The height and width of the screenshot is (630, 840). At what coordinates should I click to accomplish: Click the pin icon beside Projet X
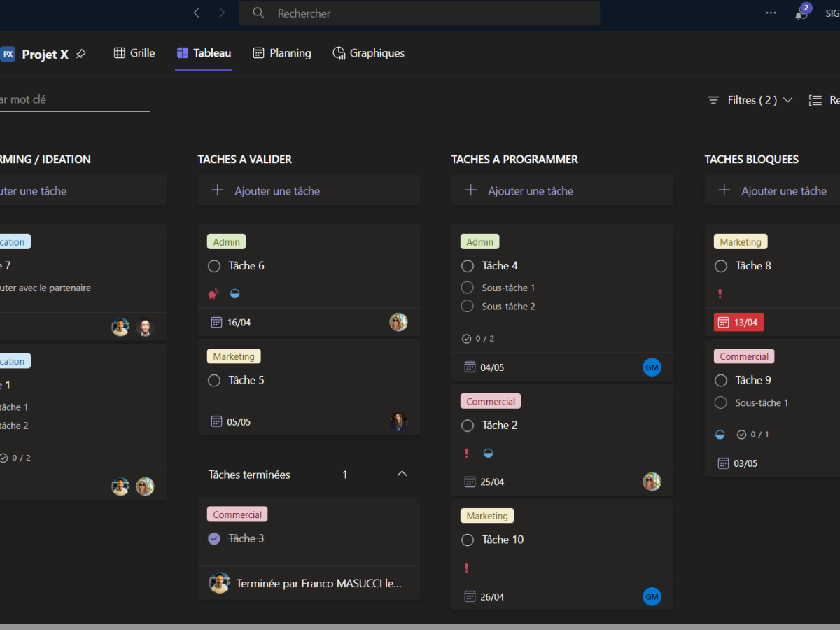point(81,54)
